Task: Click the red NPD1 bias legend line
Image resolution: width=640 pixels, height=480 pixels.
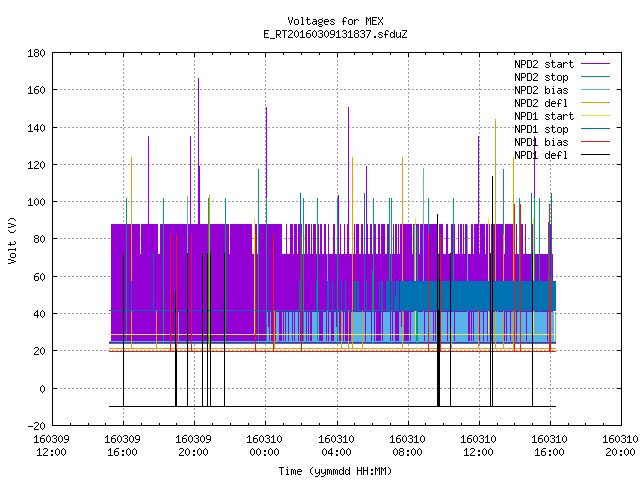Action: [595, 142]
